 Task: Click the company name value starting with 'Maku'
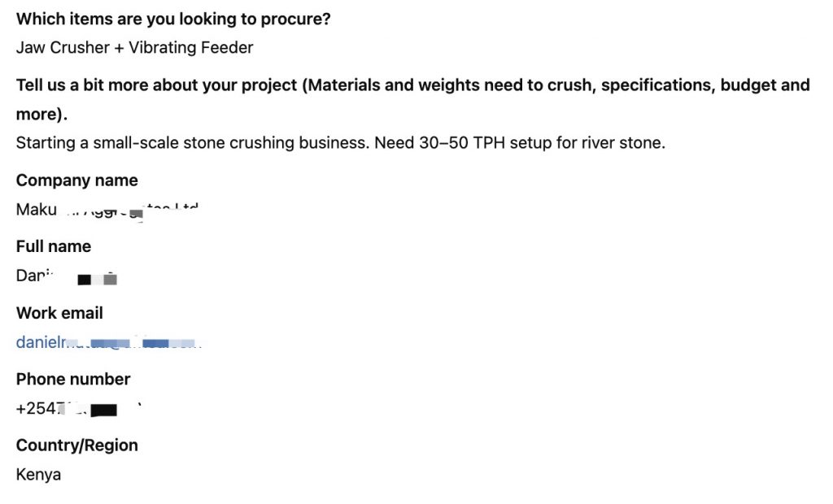pyautogui.click(x=107, y=210)
